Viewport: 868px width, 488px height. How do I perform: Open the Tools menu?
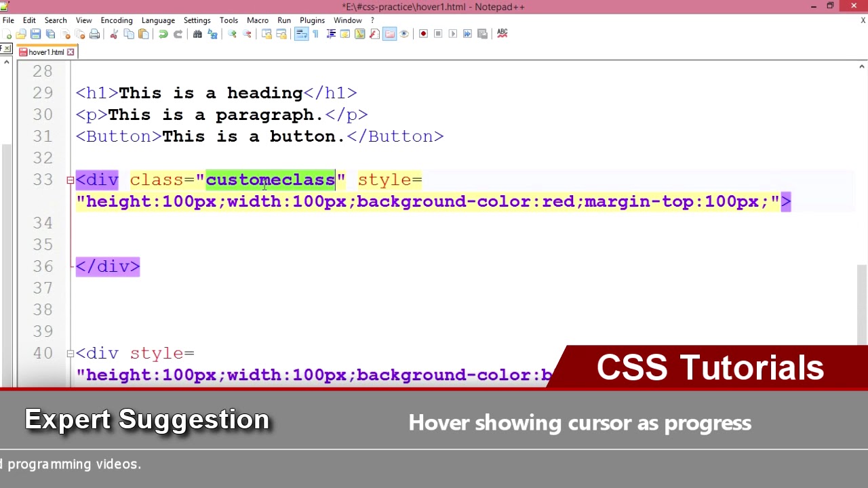(x=229, y=20)
